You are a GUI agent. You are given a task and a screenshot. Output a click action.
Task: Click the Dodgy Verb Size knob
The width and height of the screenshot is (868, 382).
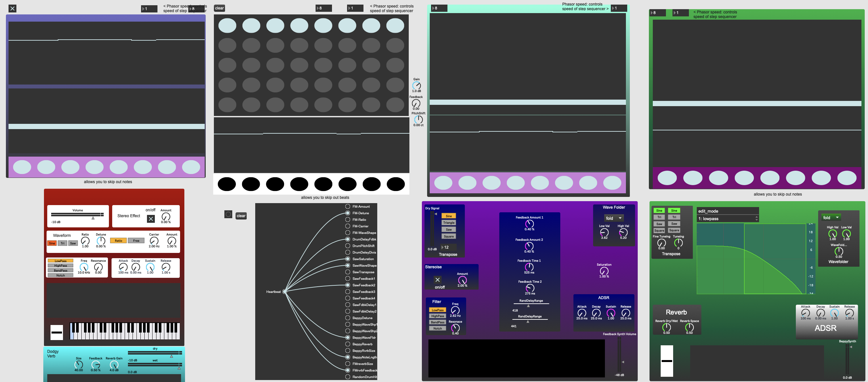78,365
